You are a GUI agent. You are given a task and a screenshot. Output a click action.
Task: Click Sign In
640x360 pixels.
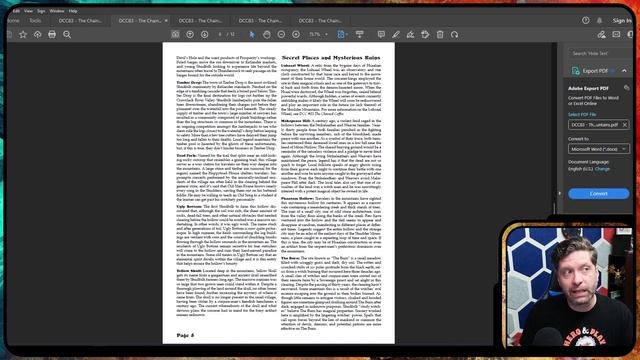coord(622,20)
